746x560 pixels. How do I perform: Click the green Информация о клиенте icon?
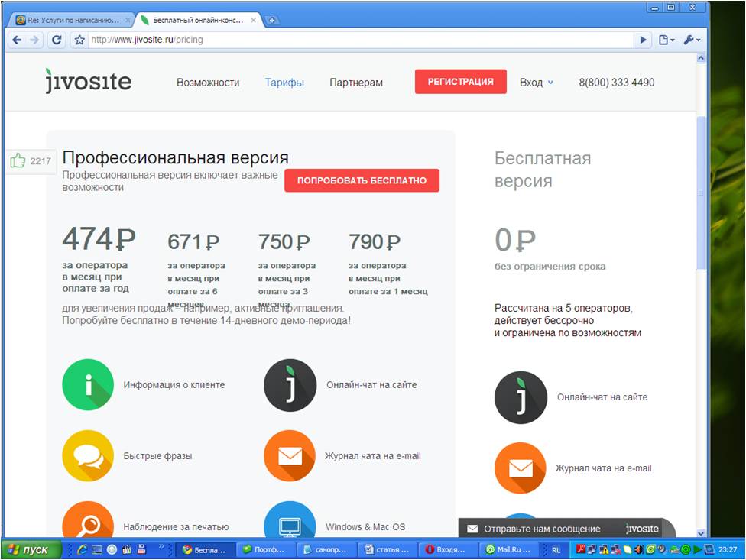(x=88, y=384)
